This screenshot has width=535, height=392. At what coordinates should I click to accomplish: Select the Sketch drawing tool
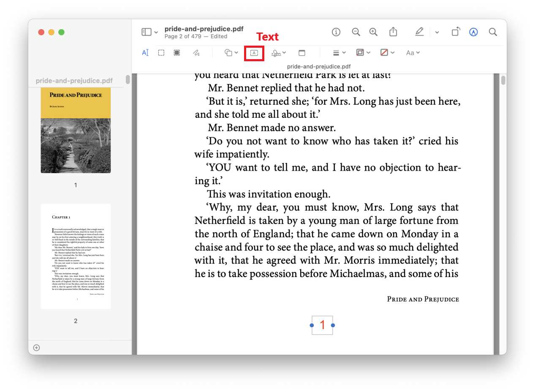pos(197,52)
